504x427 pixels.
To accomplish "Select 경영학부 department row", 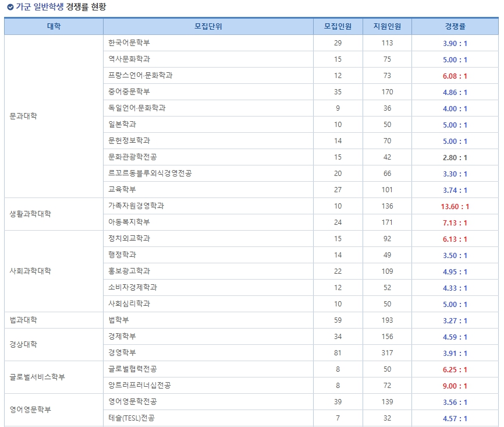I will click(x=301, y=352).
